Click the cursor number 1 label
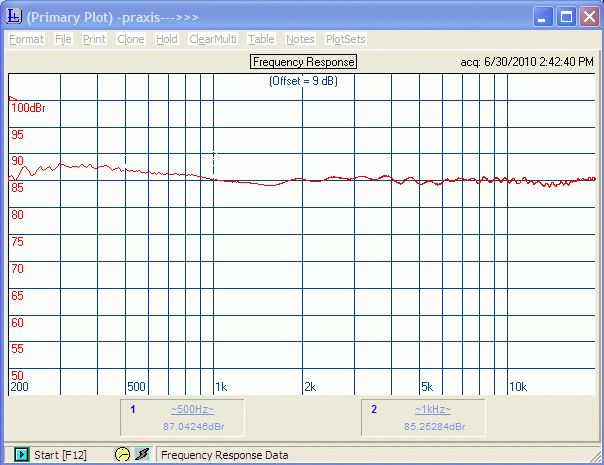The height and width of the screenshot is (465, 604). click(133, 409)
